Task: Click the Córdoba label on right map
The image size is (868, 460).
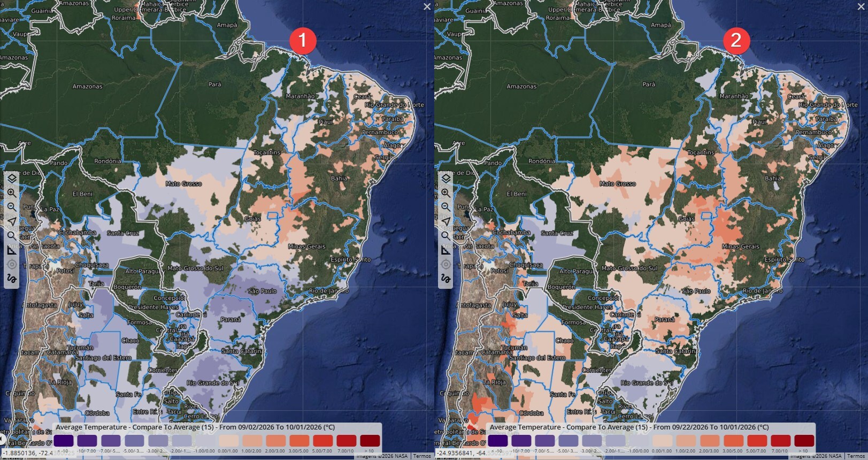Action: pyautogui.click(x=532, y=413)
